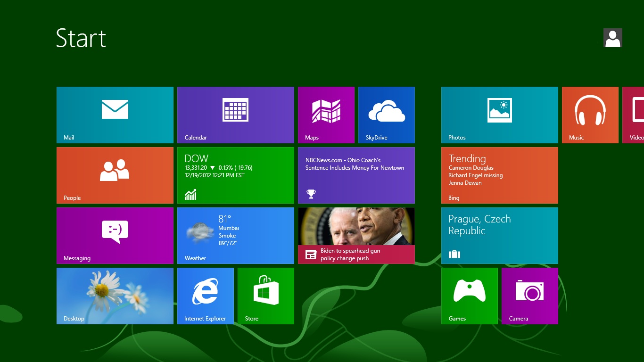Image resolution: width=644 pixels, height=362 pixels.
Task: Open the Mail app tile
Action: click(x=115, y=115)
